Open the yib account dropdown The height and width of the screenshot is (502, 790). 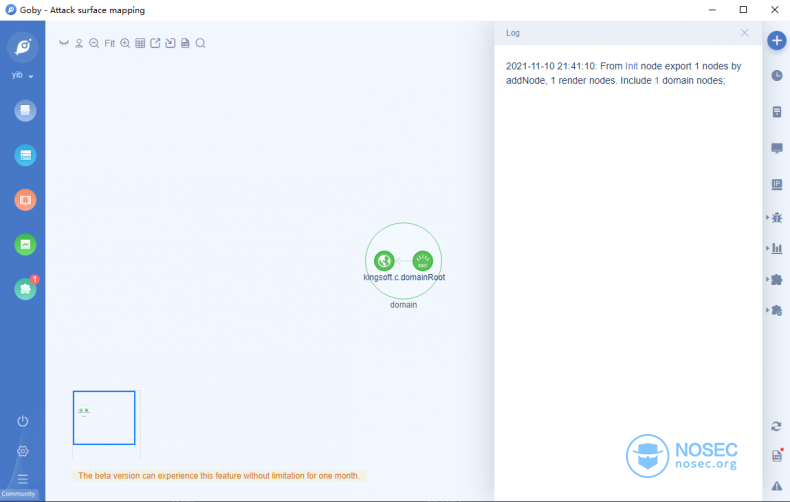(22, 75)
